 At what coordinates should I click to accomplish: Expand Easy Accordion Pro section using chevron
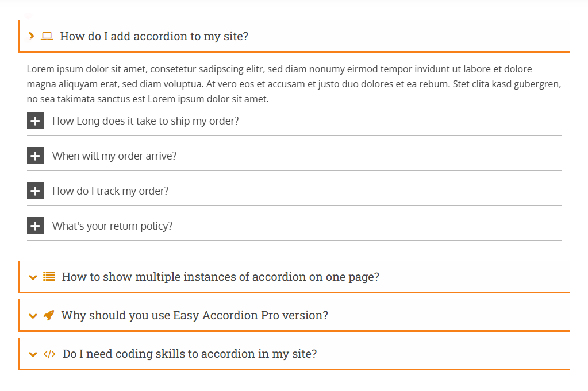coord(33,316)
